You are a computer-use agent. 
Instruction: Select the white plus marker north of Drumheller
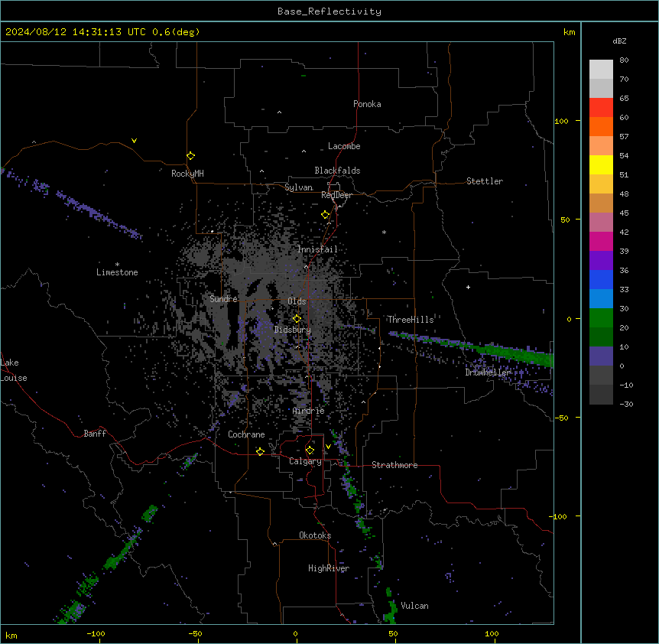click(468, 287)
